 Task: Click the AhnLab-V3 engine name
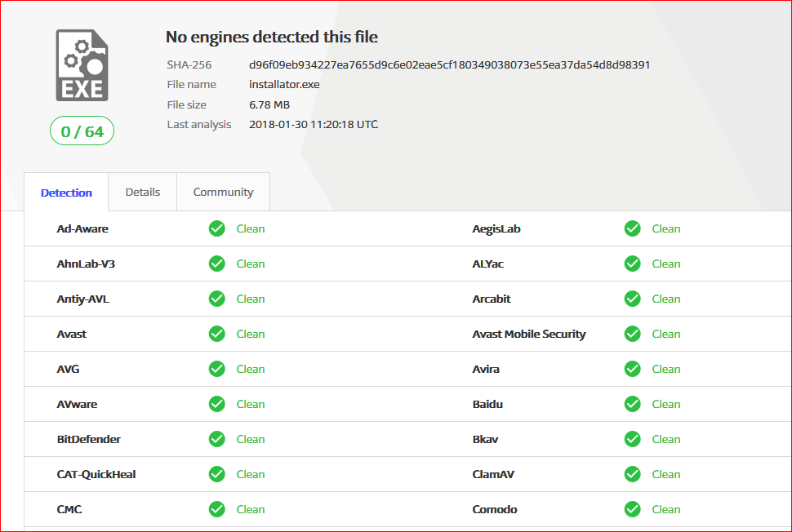(x=80, y=264)
